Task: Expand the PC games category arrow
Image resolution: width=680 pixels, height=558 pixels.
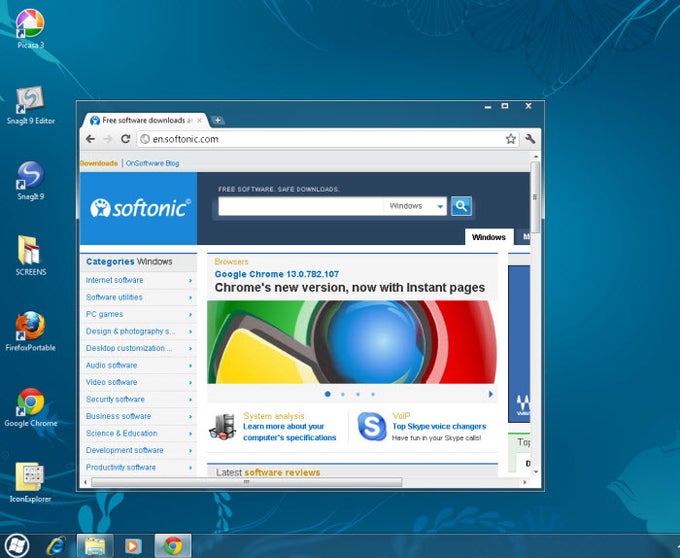Action: (x=190, y=314)
